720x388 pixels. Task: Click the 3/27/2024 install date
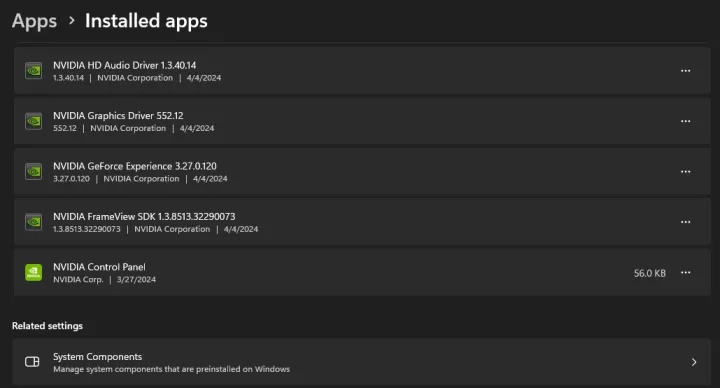click(x=136, y=280)
